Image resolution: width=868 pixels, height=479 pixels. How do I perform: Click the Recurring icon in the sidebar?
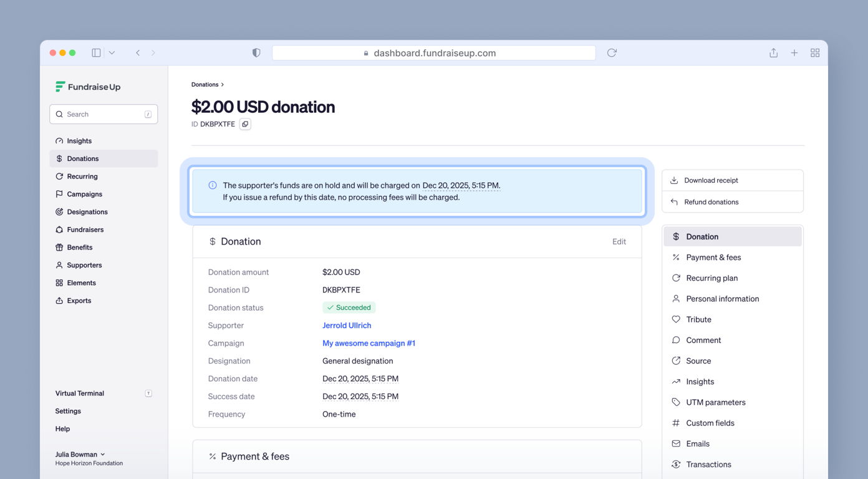coord(59,176)
